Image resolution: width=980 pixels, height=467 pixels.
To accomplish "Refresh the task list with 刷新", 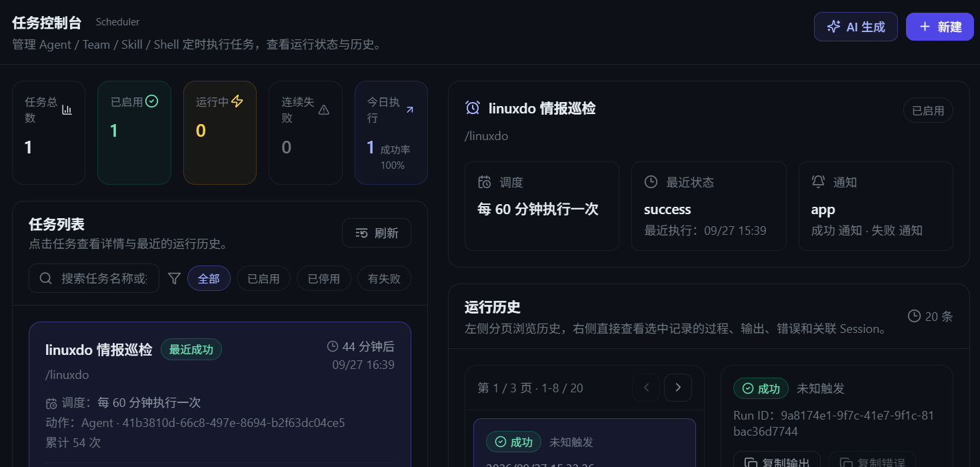I will [377, 233].
